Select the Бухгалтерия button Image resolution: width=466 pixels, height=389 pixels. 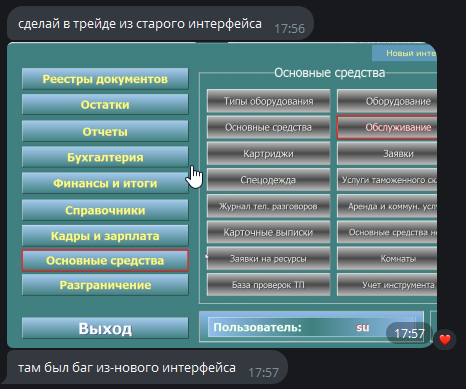[x=105, y=157]
